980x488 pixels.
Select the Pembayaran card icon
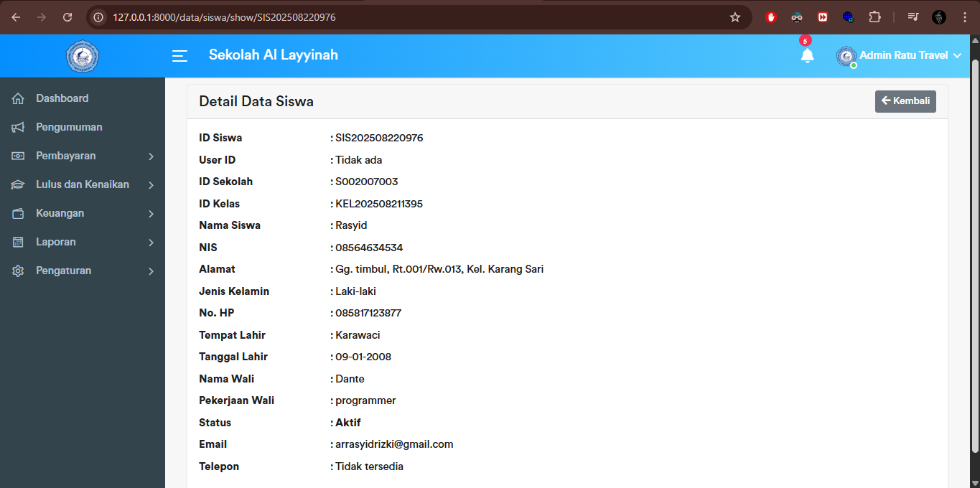click(18, 156)
